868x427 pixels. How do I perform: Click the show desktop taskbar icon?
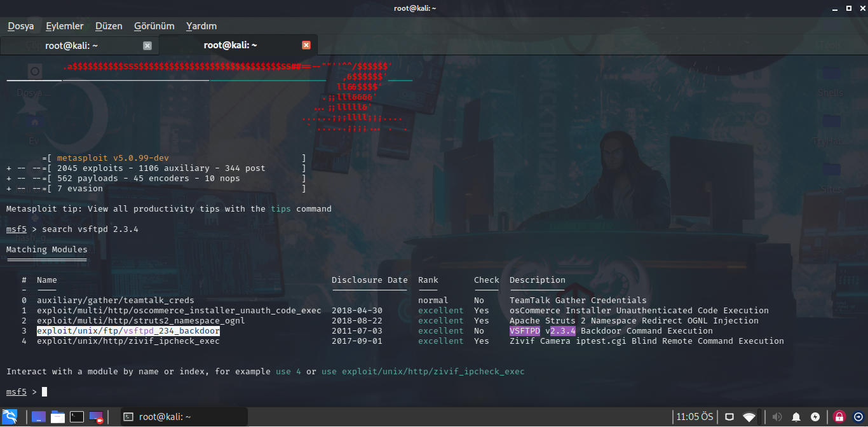click(39, 417)
